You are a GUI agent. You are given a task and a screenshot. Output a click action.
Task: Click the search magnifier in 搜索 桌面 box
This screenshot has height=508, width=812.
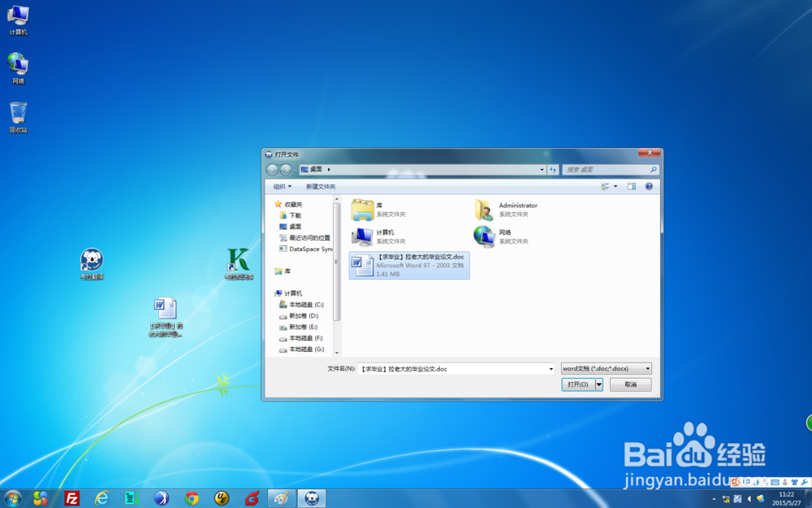coord(653,170)
